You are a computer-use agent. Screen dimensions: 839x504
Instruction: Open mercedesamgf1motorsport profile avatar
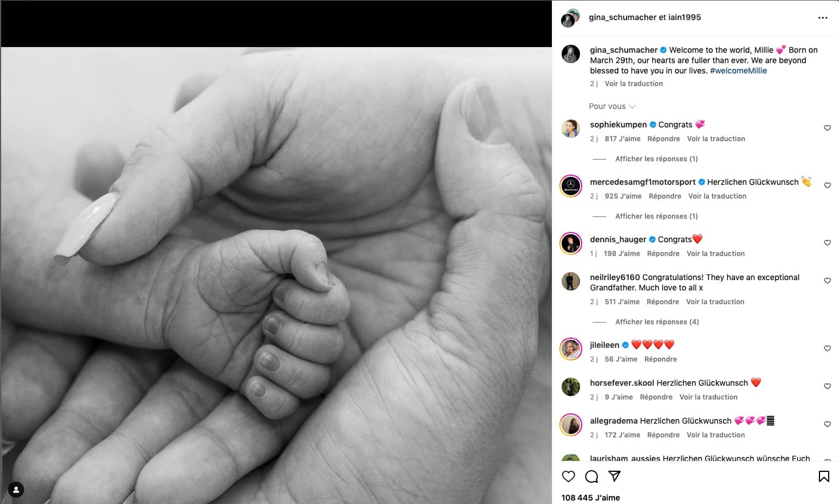click(x=571, y=185)
